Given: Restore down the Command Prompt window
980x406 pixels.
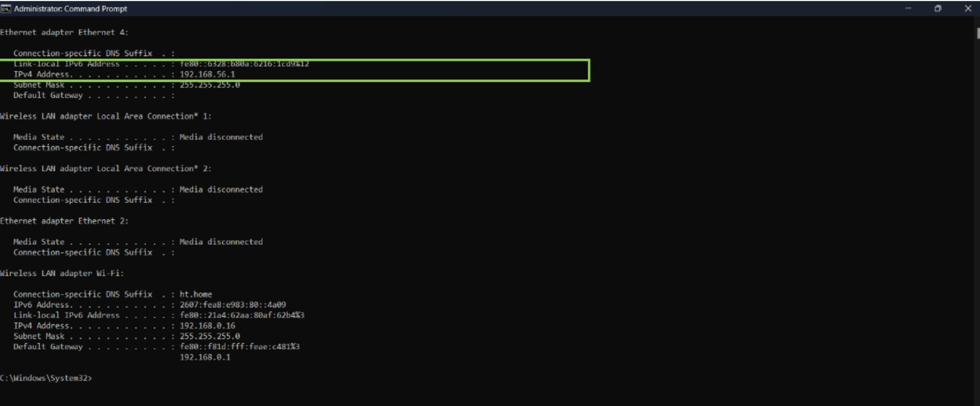Looking at the screenshot, I should (x=938, y=9).
